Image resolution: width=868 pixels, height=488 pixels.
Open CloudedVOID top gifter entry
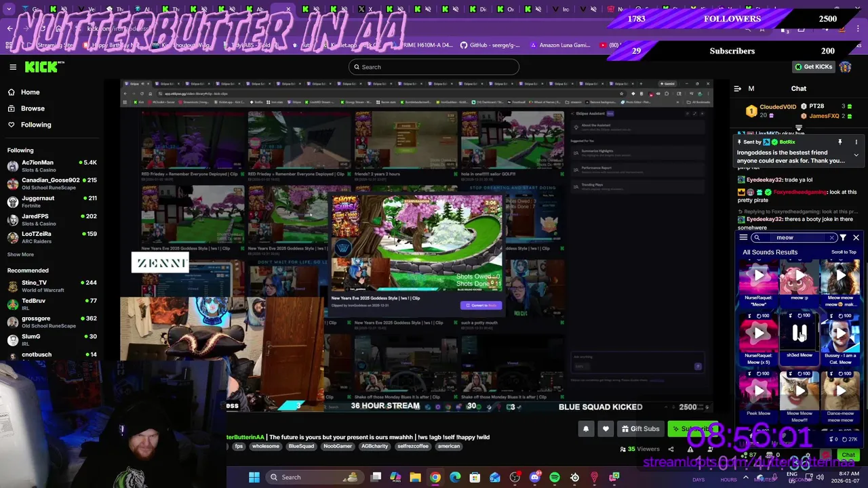click(x=771, y=110)
